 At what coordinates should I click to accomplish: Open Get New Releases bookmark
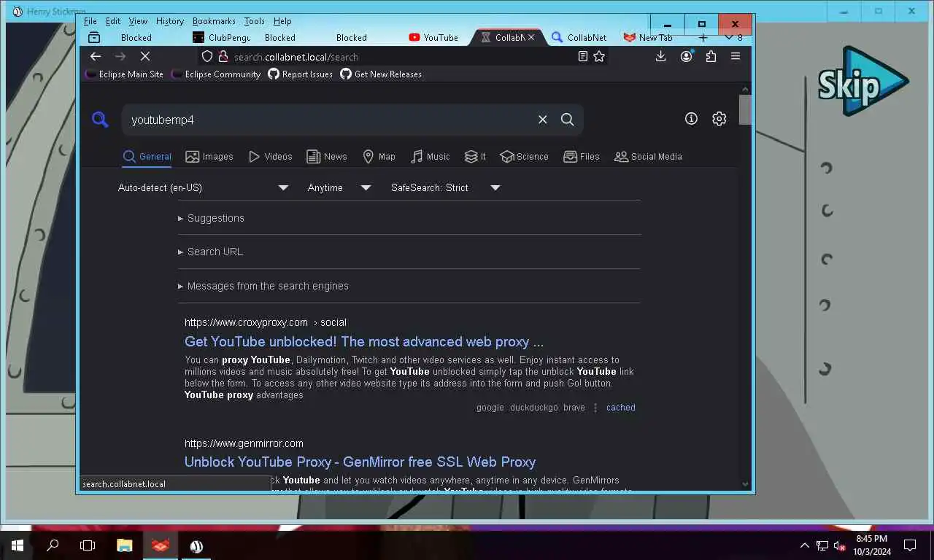point(381,74)
